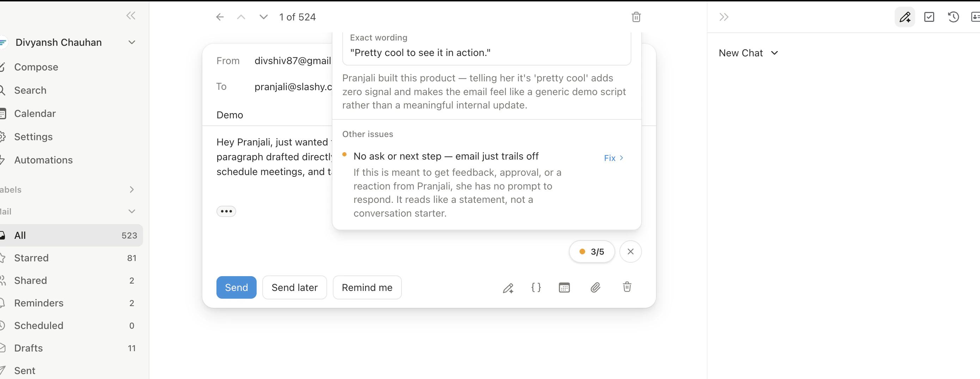Click Send later button
The image size is (980, 379).
point(294,287)
